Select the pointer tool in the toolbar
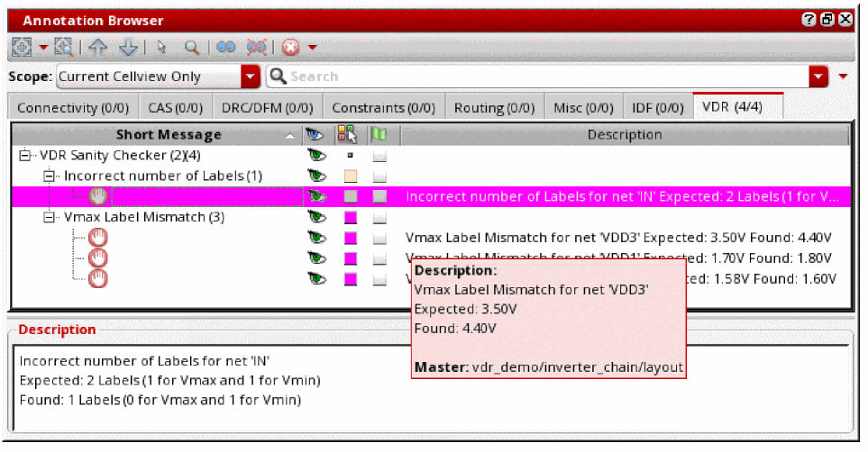This screenshot has height=452, width=868. 161,47
